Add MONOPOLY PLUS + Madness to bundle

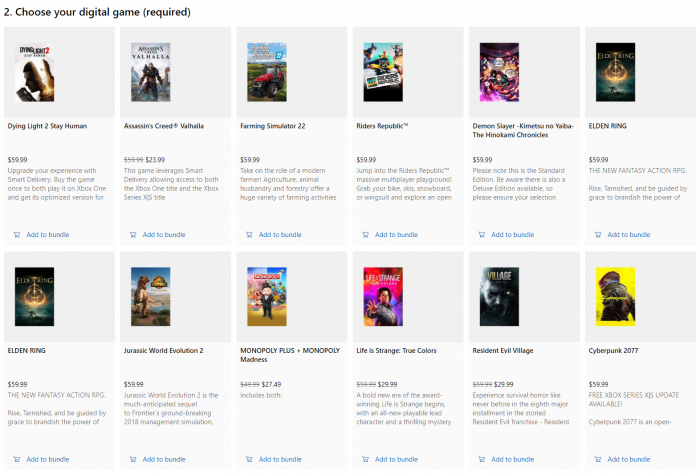[x=280, y=459]
